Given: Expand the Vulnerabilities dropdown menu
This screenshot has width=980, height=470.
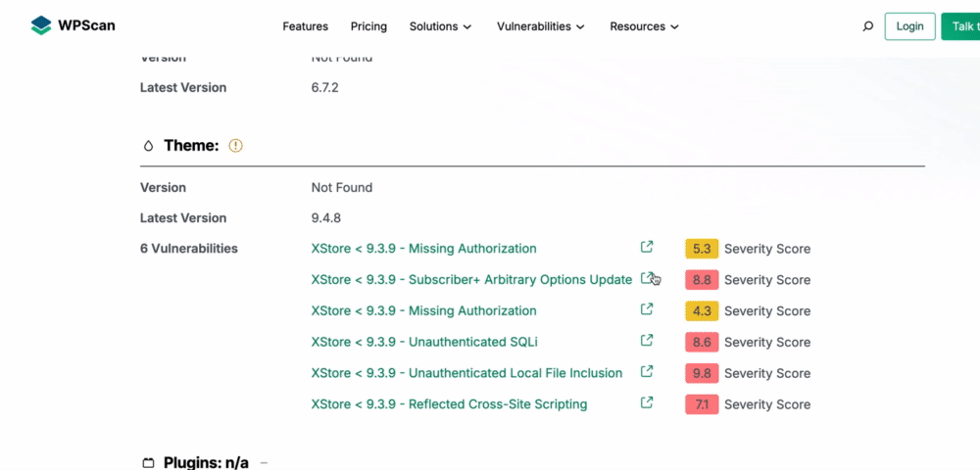Looking at the screenshot, I should tap(541, 26).
